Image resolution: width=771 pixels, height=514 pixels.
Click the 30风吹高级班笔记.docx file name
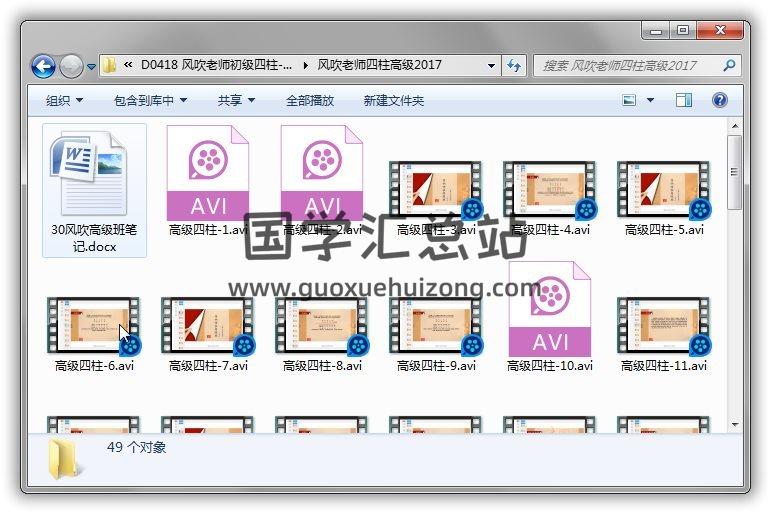[94, 238]
